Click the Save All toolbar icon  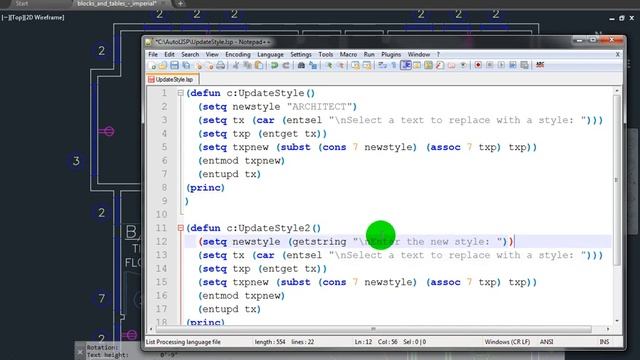pos(186,65)
